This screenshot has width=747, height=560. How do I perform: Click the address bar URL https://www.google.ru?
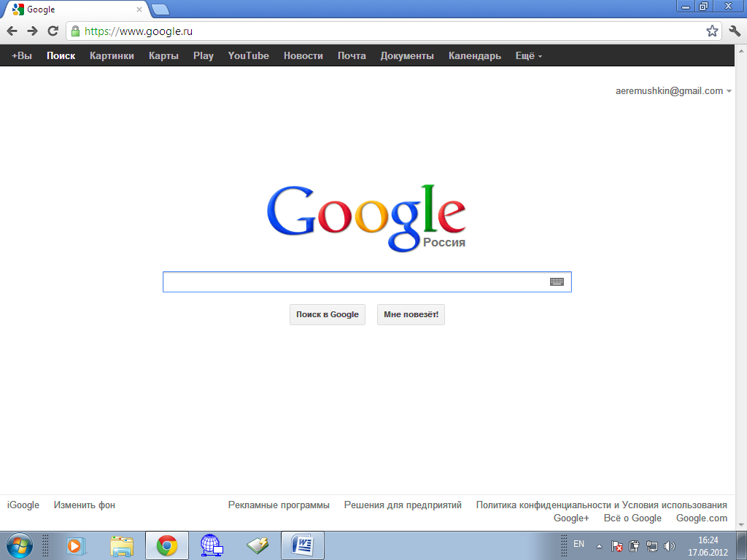tap(139, 31)
